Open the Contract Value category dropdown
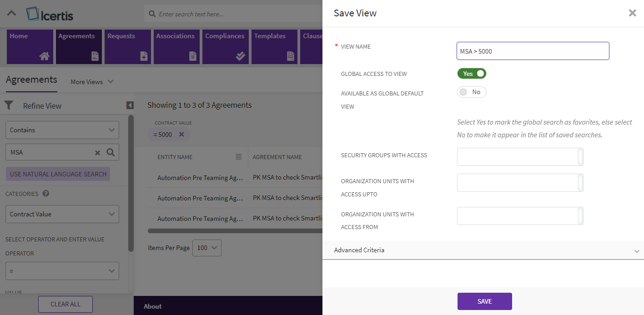The width and height of the screenshot is (644, 315). pos(62,214)
